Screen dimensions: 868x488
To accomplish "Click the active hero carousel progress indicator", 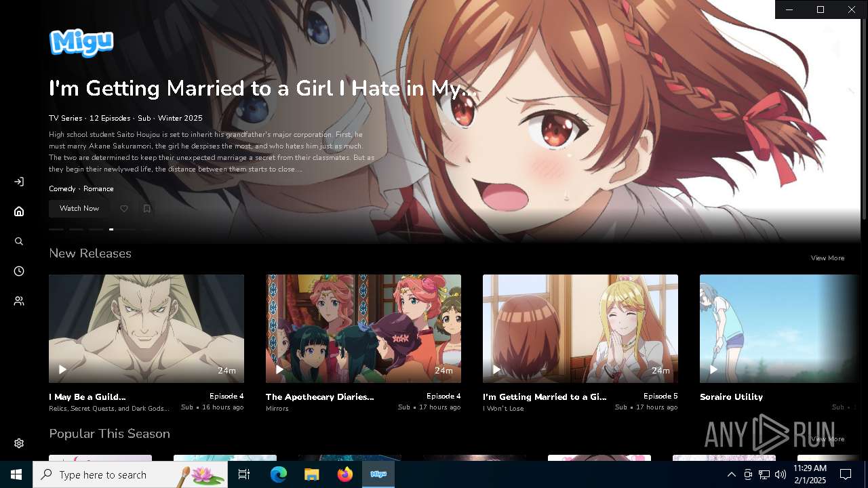I will tap(111, 230).
